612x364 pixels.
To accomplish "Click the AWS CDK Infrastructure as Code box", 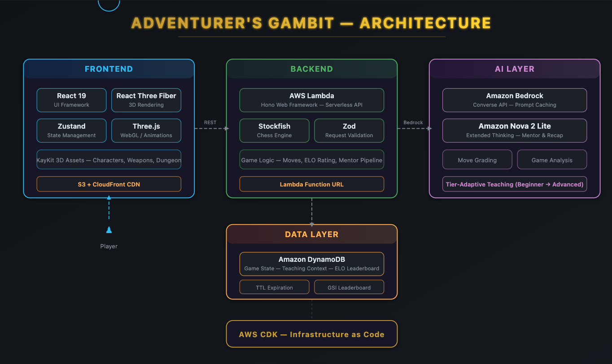I will coord(312,334).
